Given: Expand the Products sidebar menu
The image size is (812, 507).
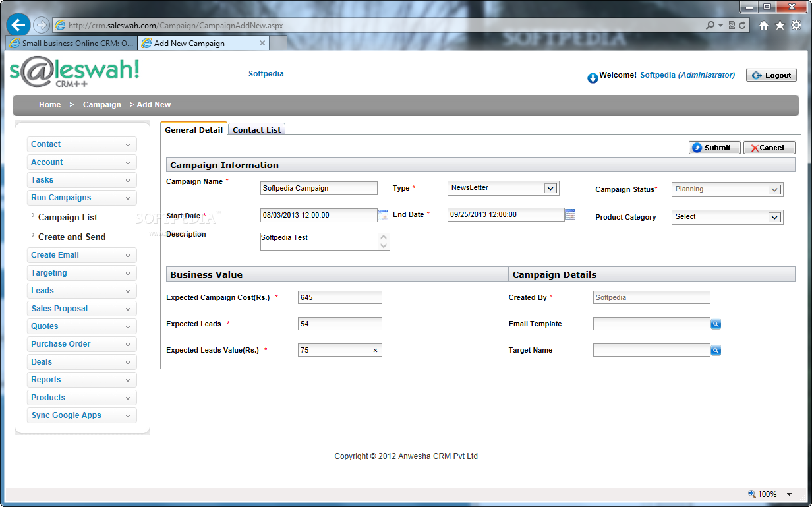Looking at the screenshot, I should [x=82, y=398].
